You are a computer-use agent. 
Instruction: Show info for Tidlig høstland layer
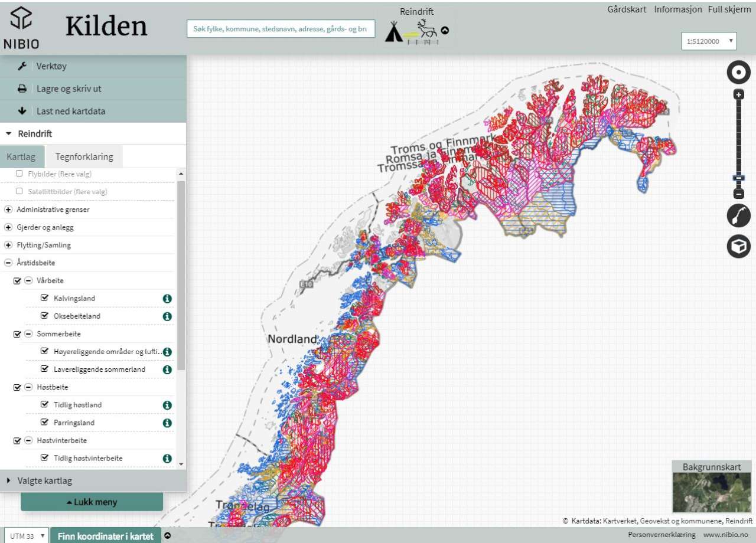(167, 405)
